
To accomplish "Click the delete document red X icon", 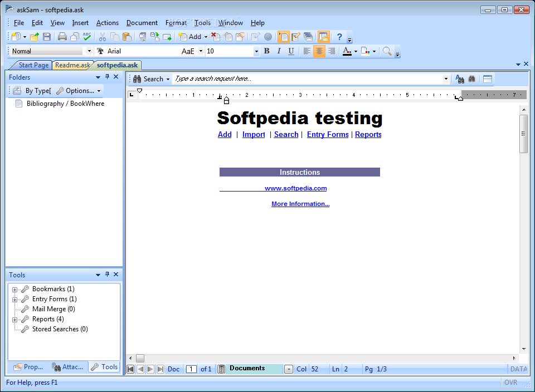I will click(x=215, y=37).
